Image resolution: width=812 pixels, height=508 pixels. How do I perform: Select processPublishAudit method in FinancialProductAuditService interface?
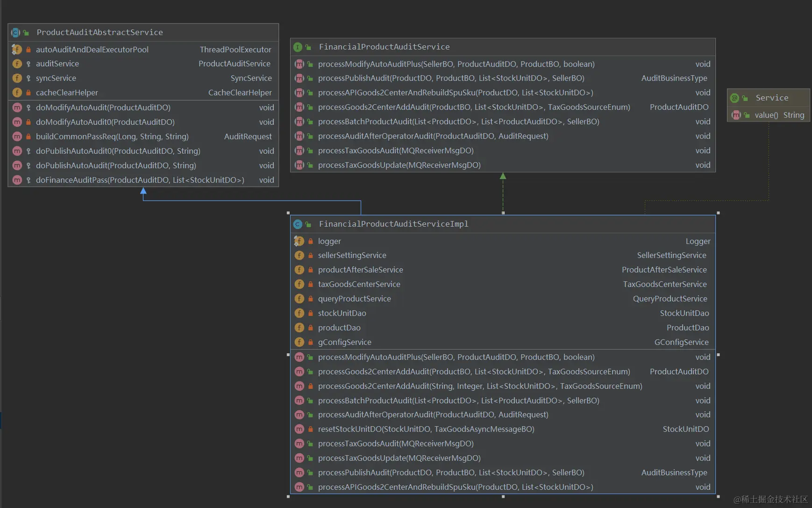(x=451, y=78)
